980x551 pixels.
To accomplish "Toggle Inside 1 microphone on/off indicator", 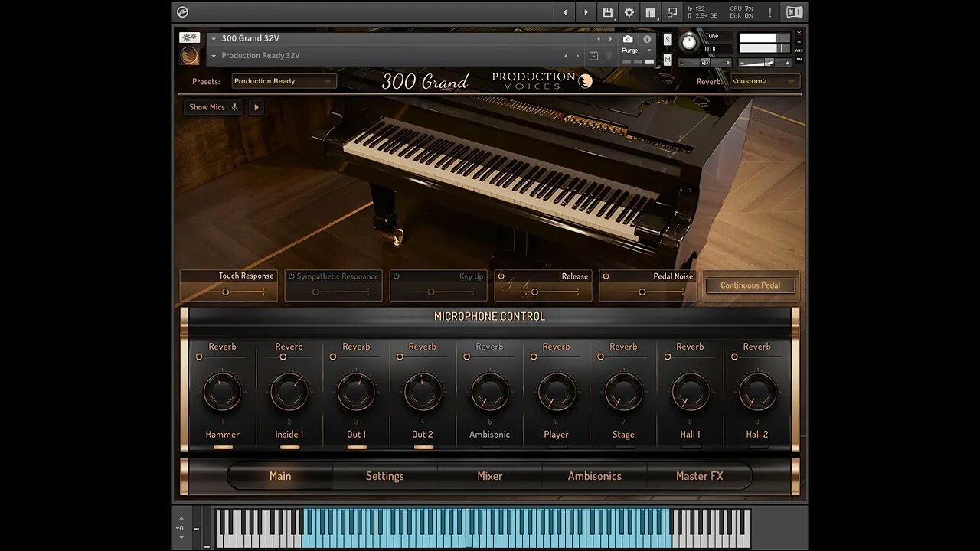I will point(289,446).
